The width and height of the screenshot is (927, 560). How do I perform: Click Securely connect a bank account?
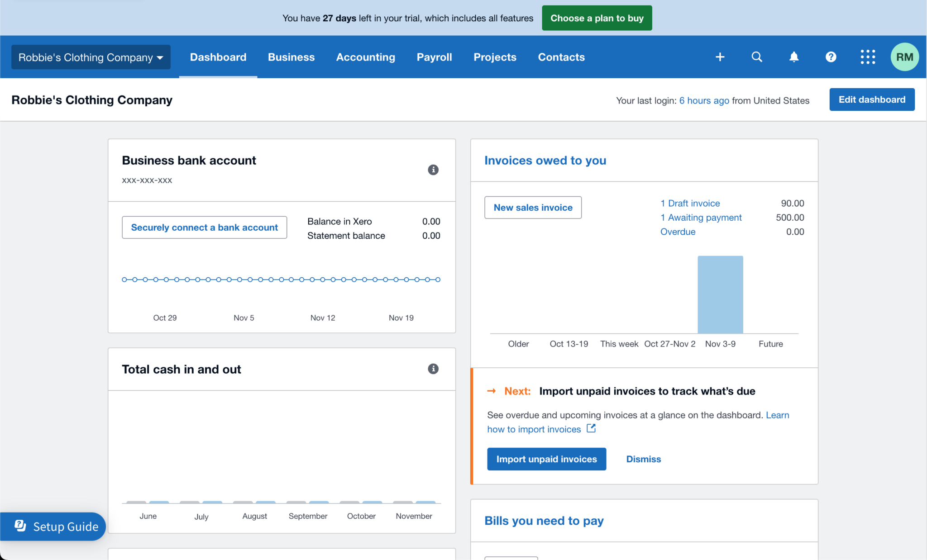pos(204,228)
